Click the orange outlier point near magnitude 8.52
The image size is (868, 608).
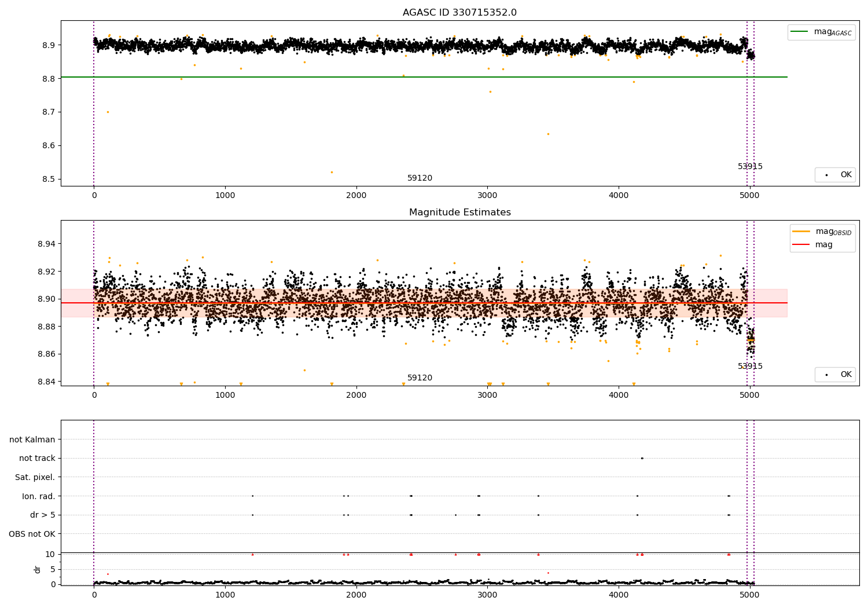(x=332, y=172)
